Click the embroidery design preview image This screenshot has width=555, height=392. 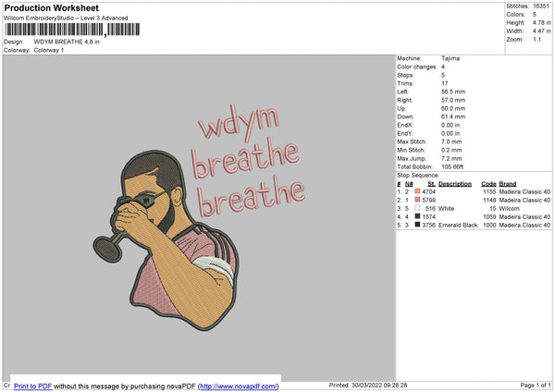click(199, 218)
